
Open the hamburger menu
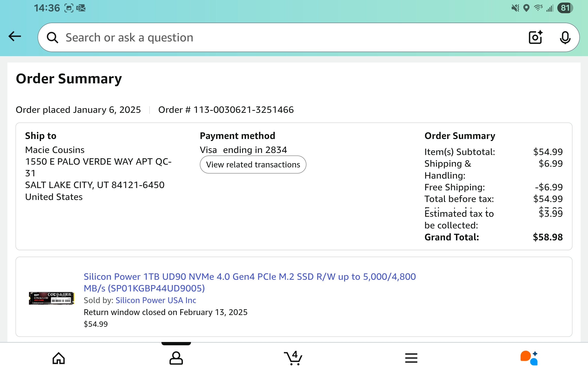(411, 358)
